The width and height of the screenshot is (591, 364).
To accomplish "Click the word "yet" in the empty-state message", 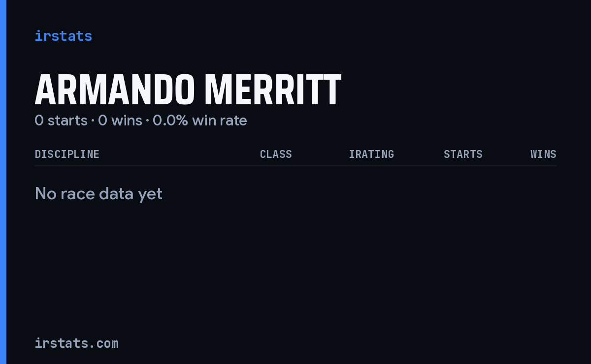I will (x=150, y=195).
